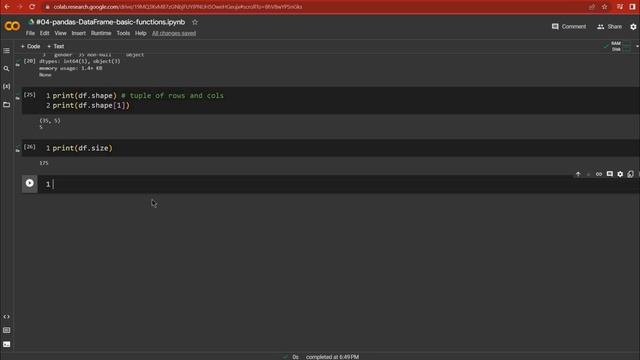The image size is (640, 360).
Task: Run the empty code cell
Action: click(29, 183)
